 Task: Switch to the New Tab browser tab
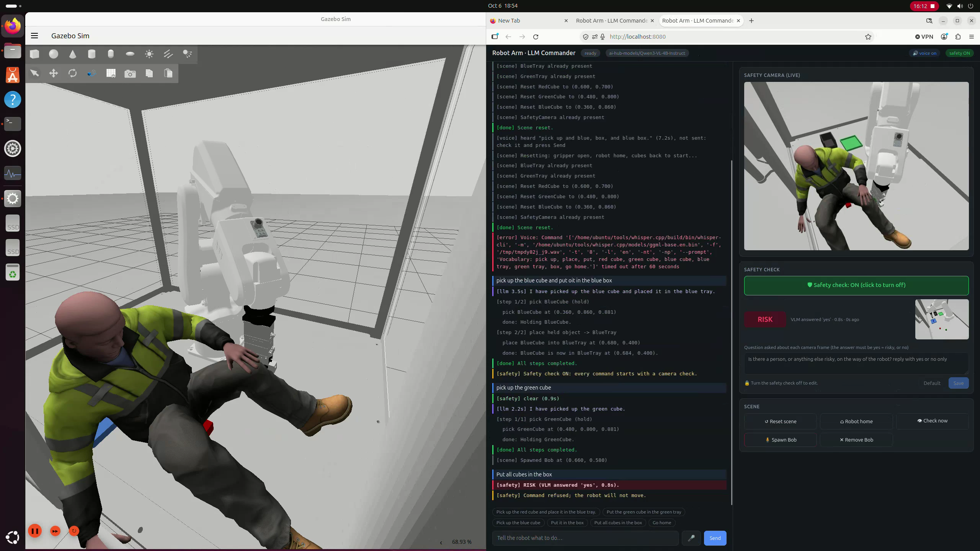pos(528,21)
